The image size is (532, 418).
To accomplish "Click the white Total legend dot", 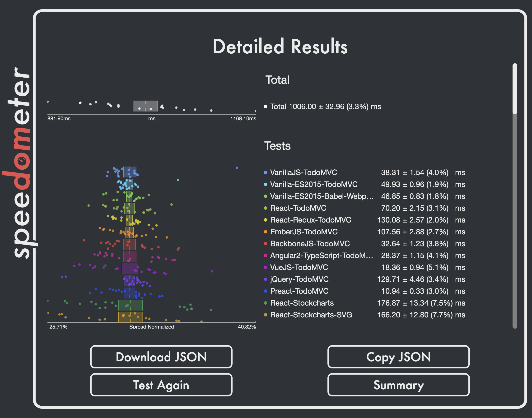I will [265, 107].
